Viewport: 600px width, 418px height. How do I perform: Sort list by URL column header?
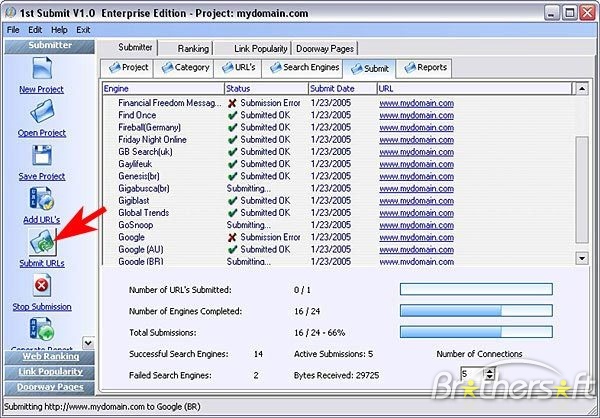click(474, 89)
